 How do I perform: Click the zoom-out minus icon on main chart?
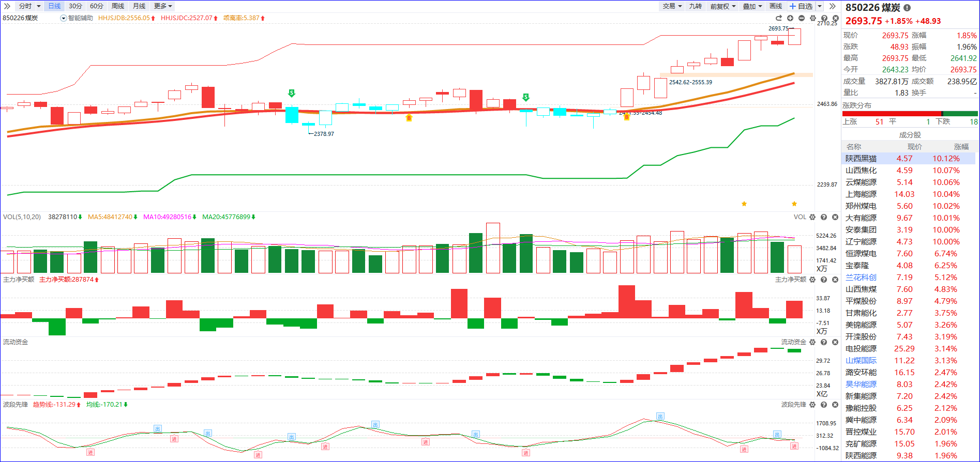tap(802, 18)
